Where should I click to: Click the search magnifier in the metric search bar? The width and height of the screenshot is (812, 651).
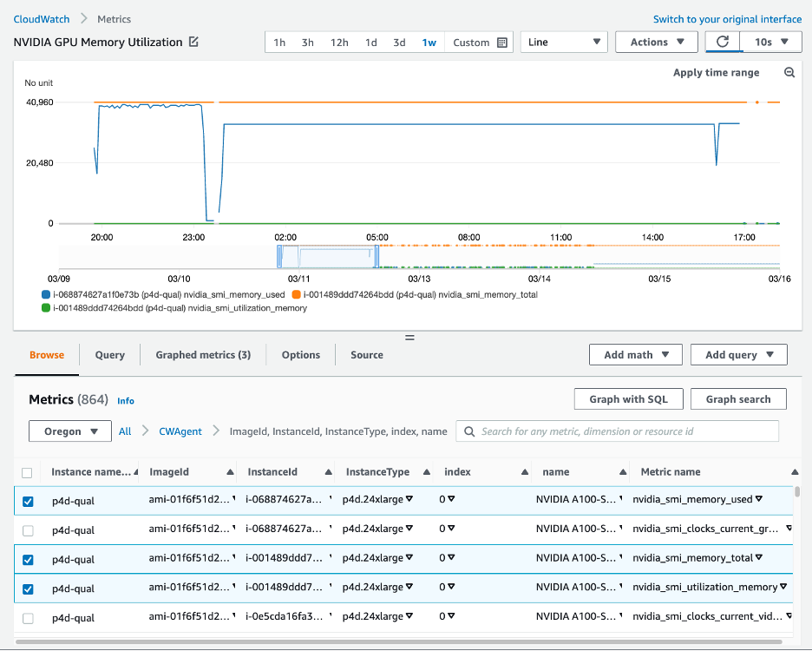(469, 431)
